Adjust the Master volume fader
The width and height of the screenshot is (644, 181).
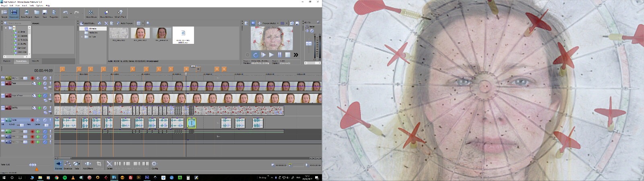coord(309,43)
